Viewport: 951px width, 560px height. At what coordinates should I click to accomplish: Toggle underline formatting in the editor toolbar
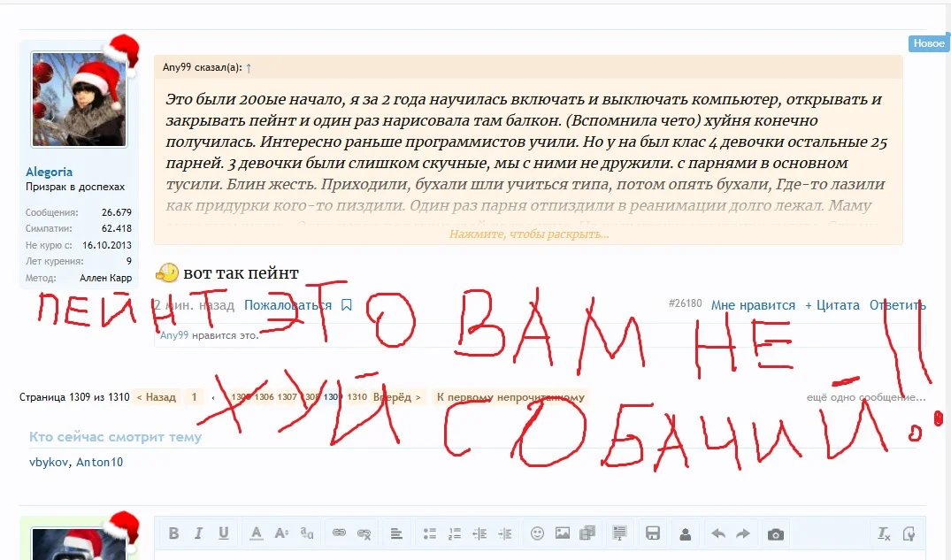click(x=224, y=533)
